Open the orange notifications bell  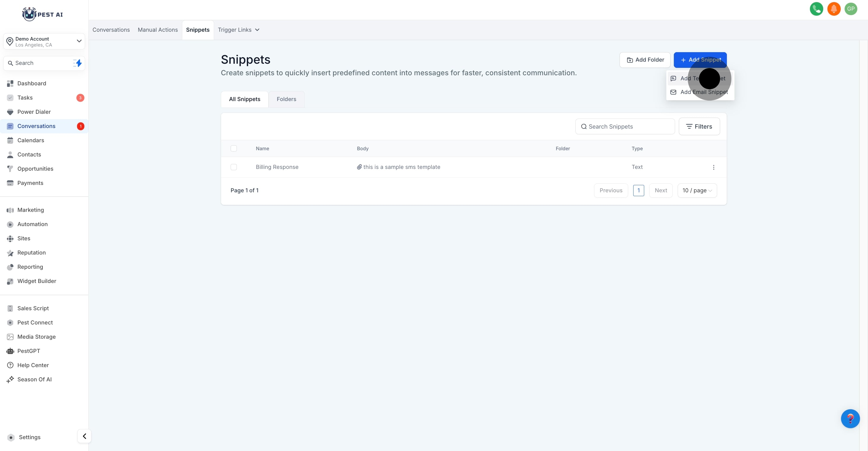point(834,9)
